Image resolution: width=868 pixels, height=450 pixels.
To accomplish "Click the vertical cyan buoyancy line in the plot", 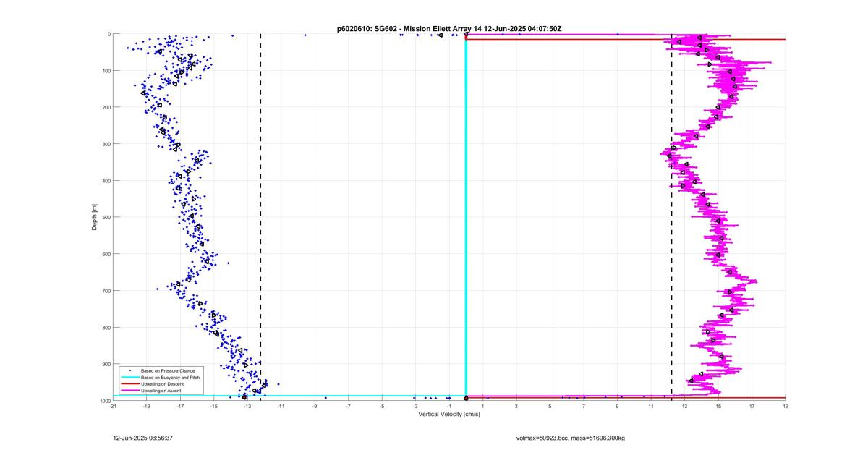I will 466,217.
